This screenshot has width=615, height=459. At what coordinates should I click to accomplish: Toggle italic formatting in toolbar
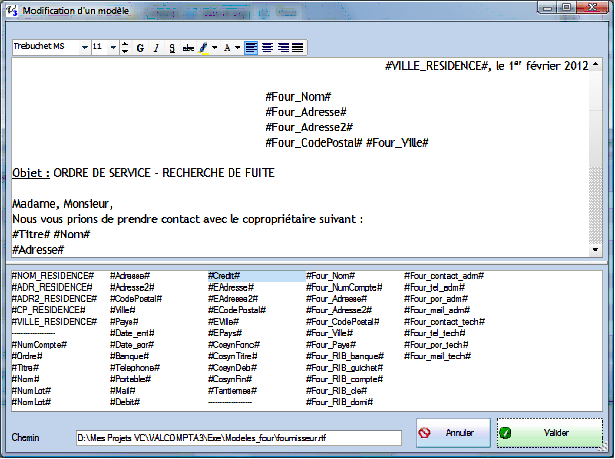(156, 47)
